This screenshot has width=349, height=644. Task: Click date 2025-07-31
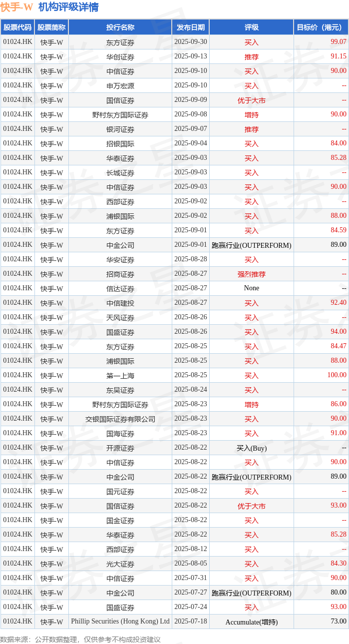(191, 578)
